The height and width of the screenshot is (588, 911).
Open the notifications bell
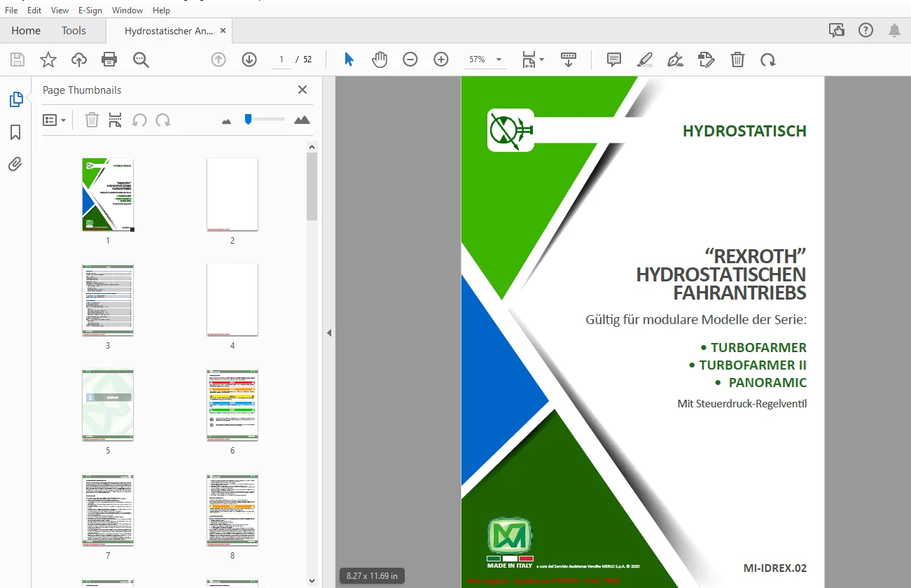click(x=895, y=30)
